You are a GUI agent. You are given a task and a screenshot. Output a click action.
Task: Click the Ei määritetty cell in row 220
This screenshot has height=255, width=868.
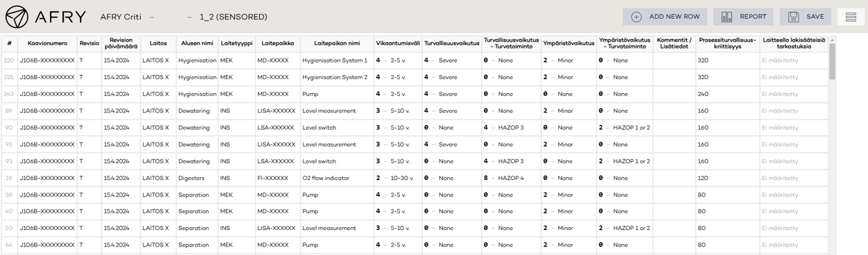[794, 60]
